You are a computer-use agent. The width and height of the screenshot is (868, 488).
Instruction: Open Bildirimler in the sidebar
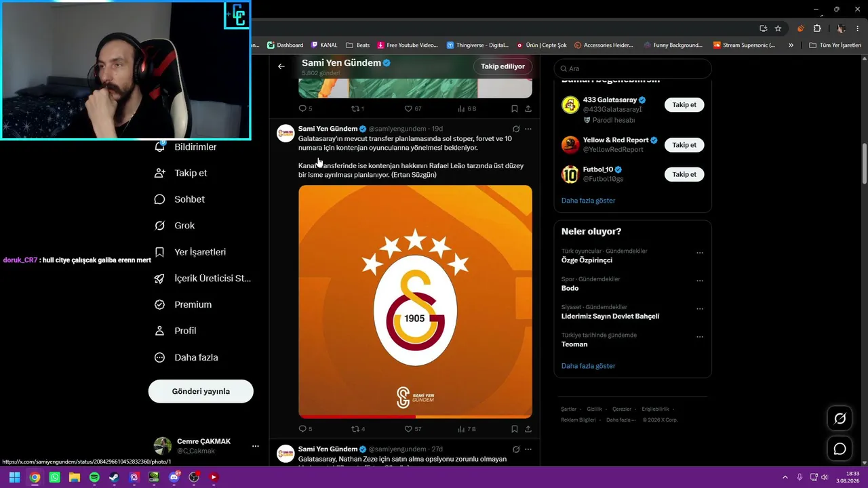click(186, 147)
